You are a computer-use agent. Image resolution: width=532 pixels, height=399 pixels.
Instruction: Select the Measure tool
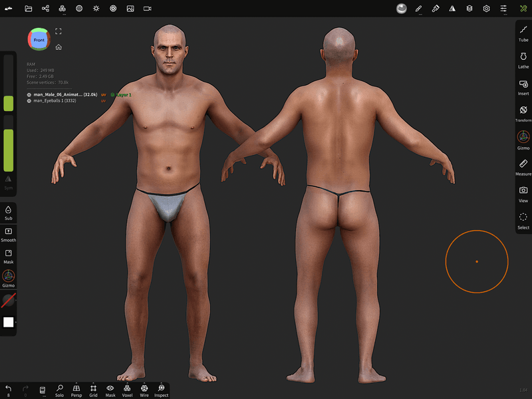coord(523,168)
